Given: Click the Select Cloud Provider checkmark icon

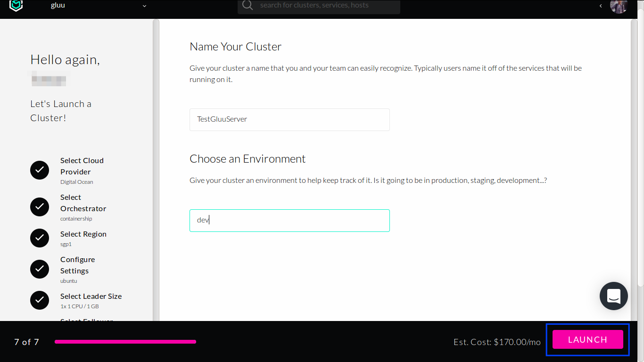Looking at the screenshot, I should [40, 170].
